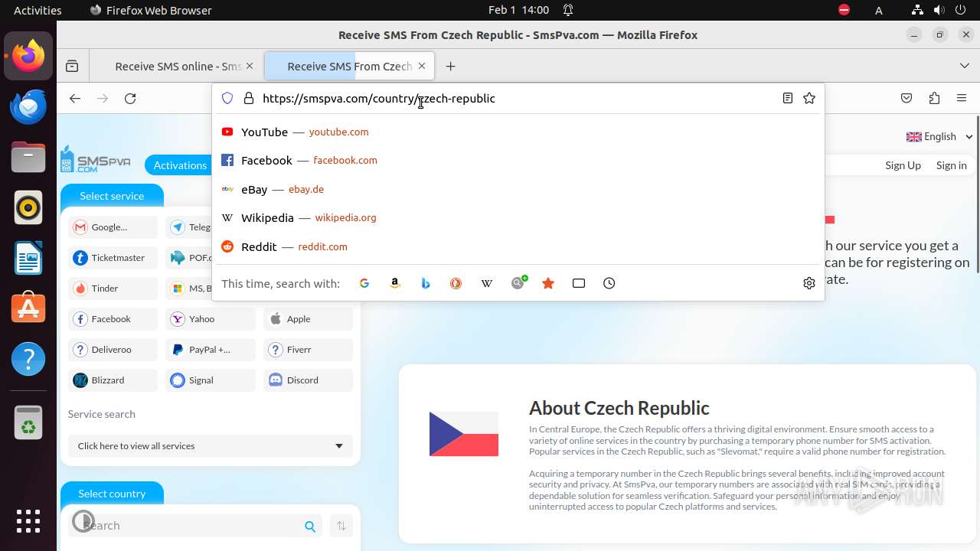Choose Google service button
The image size is (980, 551).
tap(113, 227)
